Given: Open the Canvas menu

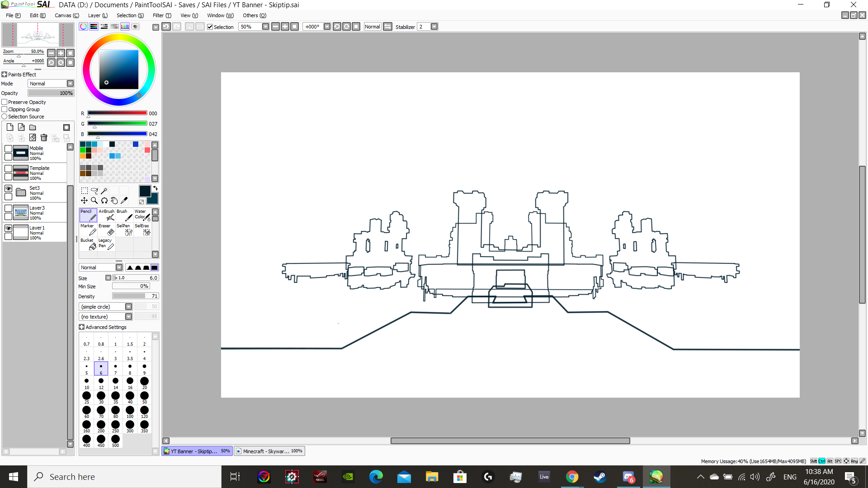Looking at the screenshot, I should point(67,15).
